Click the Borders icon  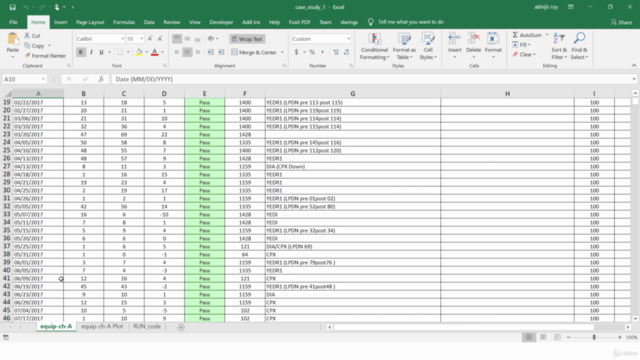(x=120, y=52)
